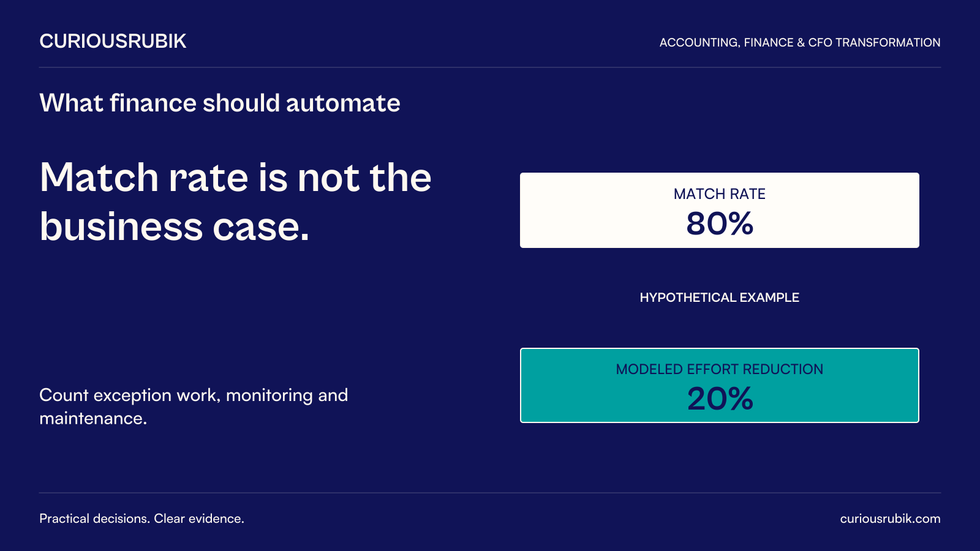
Task: Select the 'Count exception work, monitoring and' line
Action: pos(194,395)
